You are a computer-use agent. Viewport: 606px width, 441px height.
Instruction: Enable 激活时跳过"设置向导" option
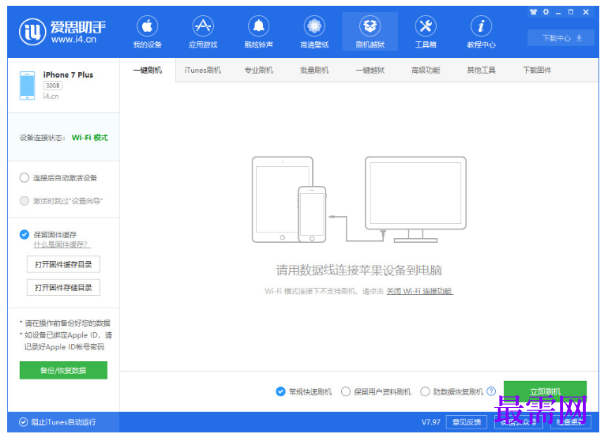pos(24,201)
